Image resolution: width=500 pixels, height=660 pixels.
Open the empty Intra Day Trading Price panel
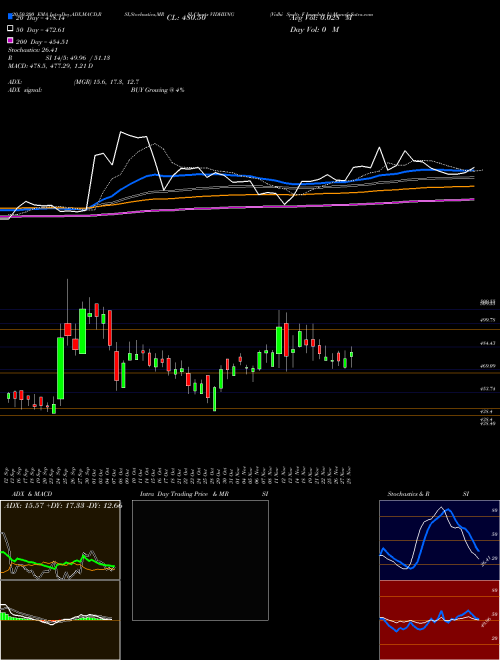[200, 560]
